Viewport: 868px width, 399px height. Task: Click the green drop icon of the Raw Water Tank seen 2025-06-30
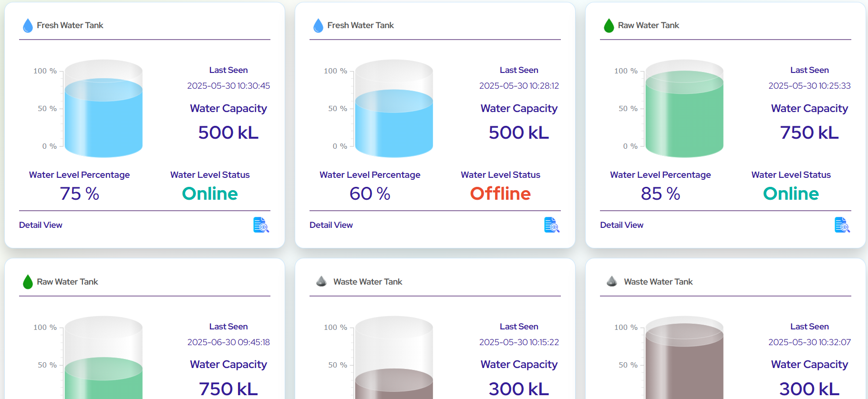[x=28, y=282]
